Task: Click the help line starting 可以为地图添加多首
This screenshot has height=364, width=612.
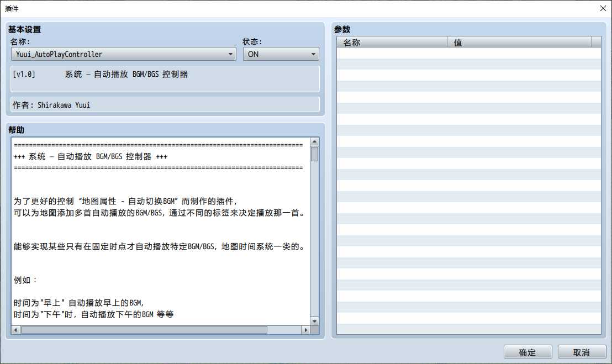Action: [x=160, y=213]
